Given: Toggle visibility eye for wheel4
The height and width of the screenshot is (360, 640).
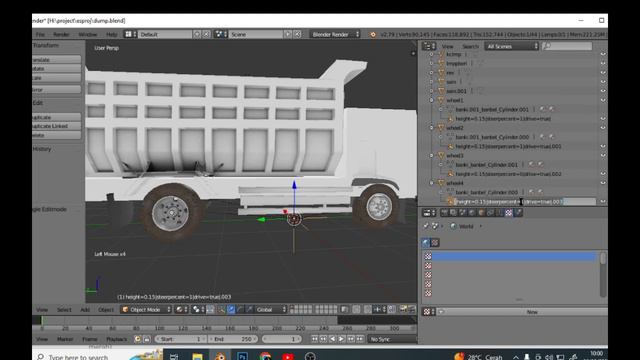Looking at the screenshot, I should (x=603, y=183).
